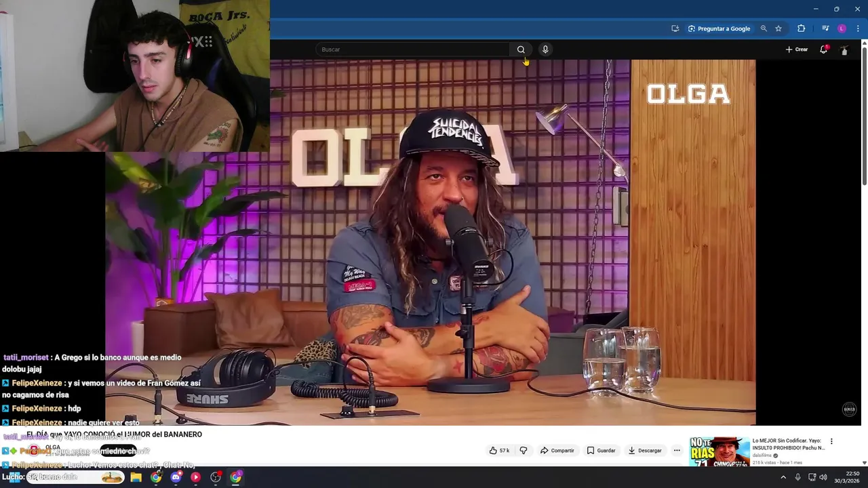868x488 pixels.
Task: Activate voice search microphone icon
Action: (x=545, y=49)
